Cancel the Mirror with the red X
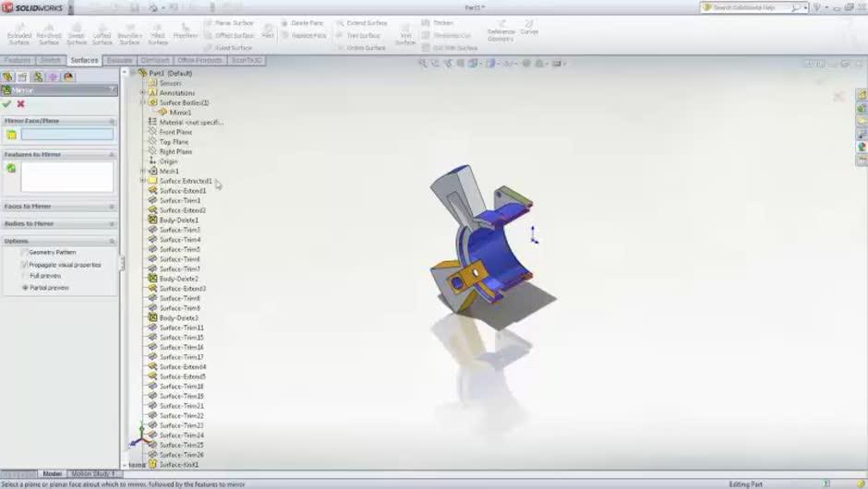The image size is (868, 489). tap(20, 104)
